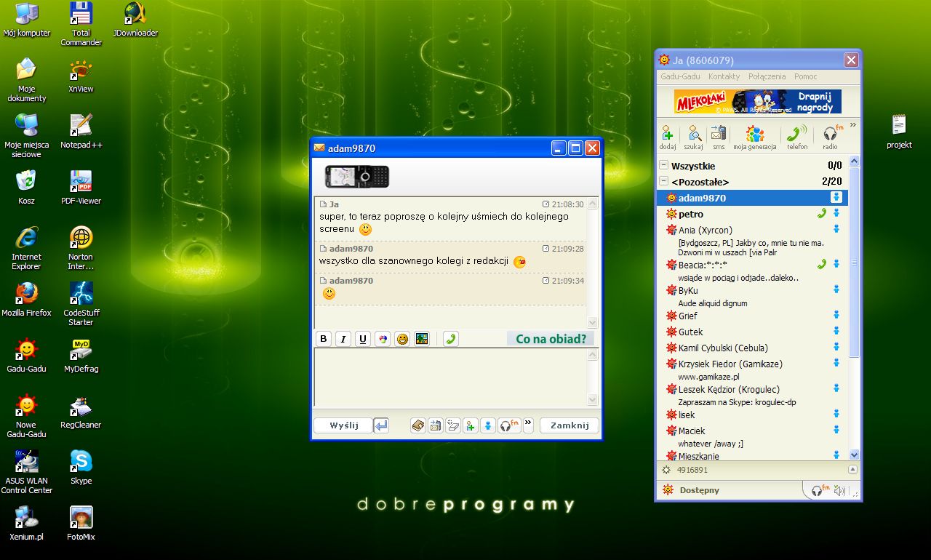931x560 pixels.
Task: Toggle bold text formatting
Action: [x=323, y=338]
